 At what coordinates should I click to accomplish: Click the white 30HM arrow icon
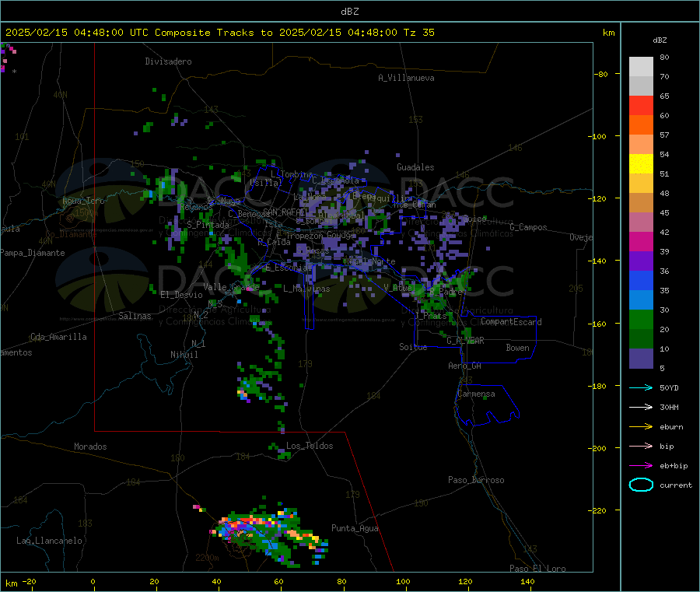[641, 407]
